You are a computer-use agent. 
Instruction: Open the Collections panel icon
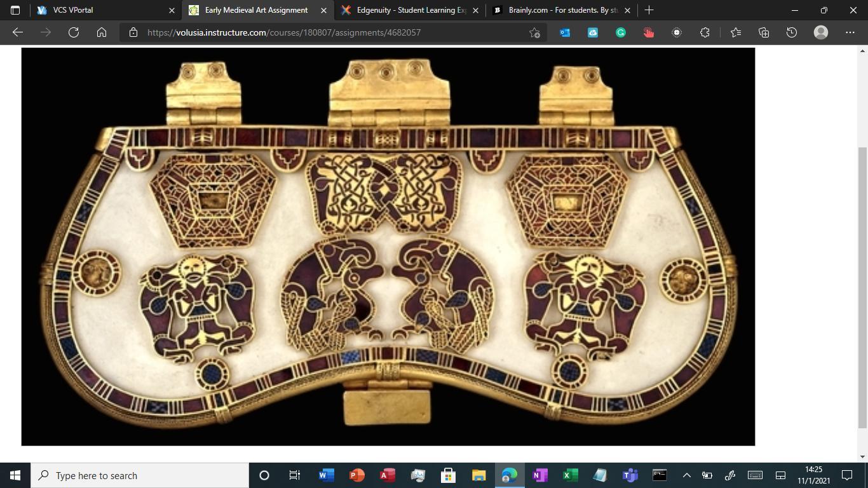click(x=764, y=32)
